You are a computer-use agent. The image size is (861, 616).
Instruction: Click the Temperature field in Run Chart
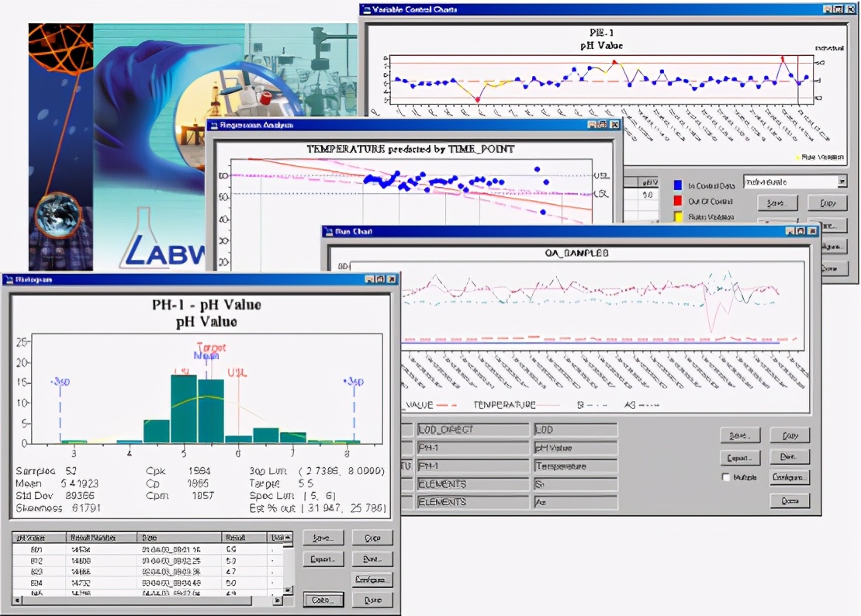point(575,466)
